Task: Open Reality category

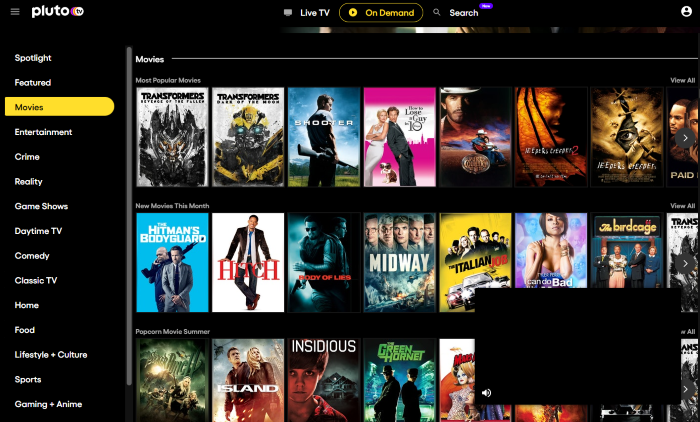Action: [x=28, y=182]
